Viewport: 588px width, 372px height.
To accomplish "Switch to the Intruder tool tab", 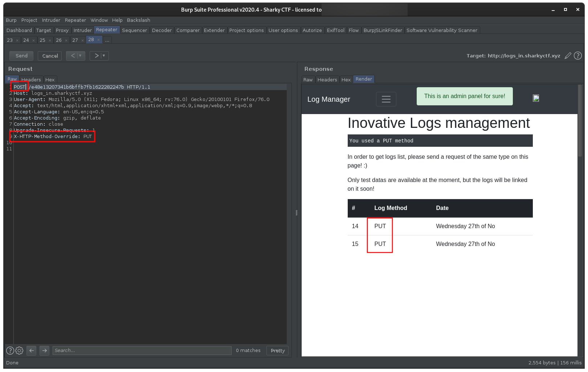I will (83, 31).
